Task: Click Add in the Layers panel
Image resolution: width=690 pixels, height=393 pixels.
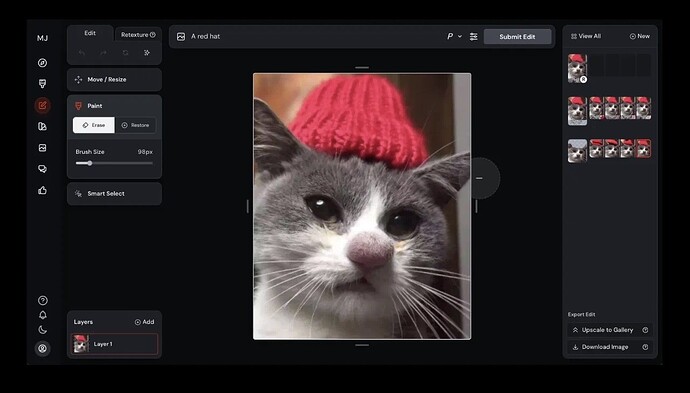Action: 144,322
